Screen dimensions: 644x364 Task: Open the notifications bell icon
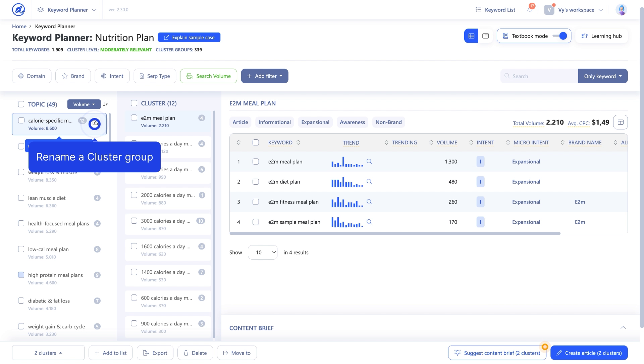click(x=530, y=10)
